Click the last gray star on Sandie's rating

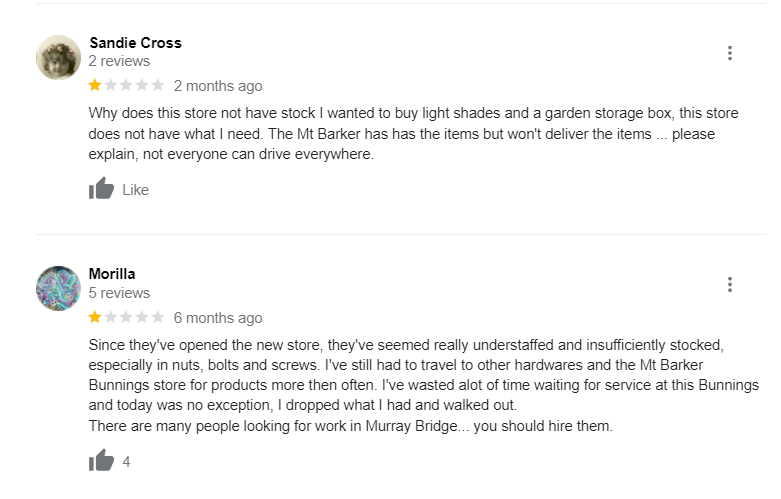point(157,86)
